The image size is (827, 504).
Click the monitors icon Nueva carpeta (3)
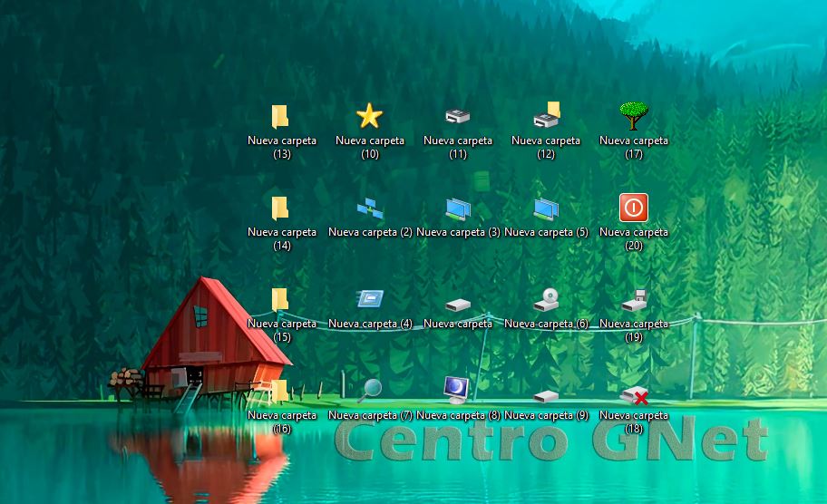tap(457, 209)
